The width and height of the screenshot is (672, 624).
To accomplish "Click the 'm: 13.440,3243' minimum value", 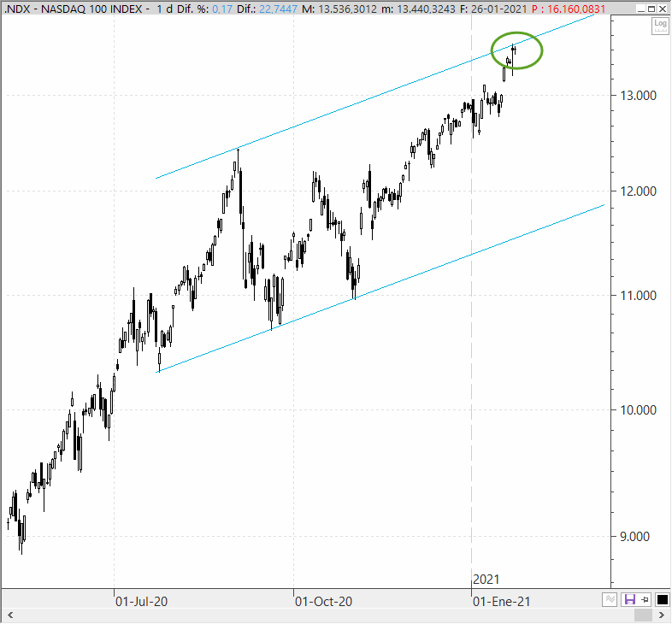I will 418,9.
